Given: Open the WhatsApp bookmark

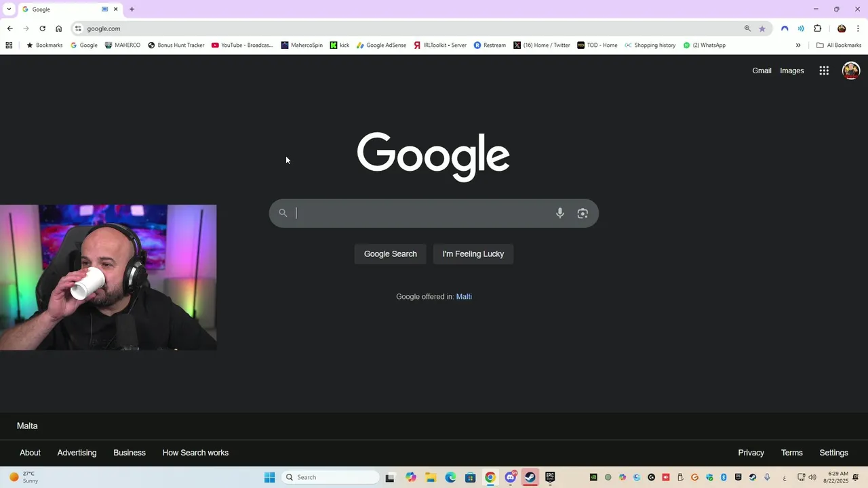Looking at the screenshot, I should tap(705, 45).
